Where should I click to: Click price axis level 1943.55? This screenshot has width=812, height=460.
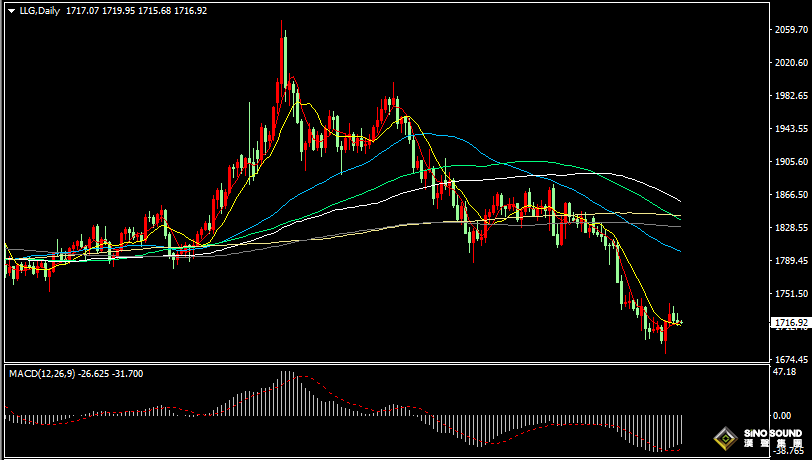791,128
